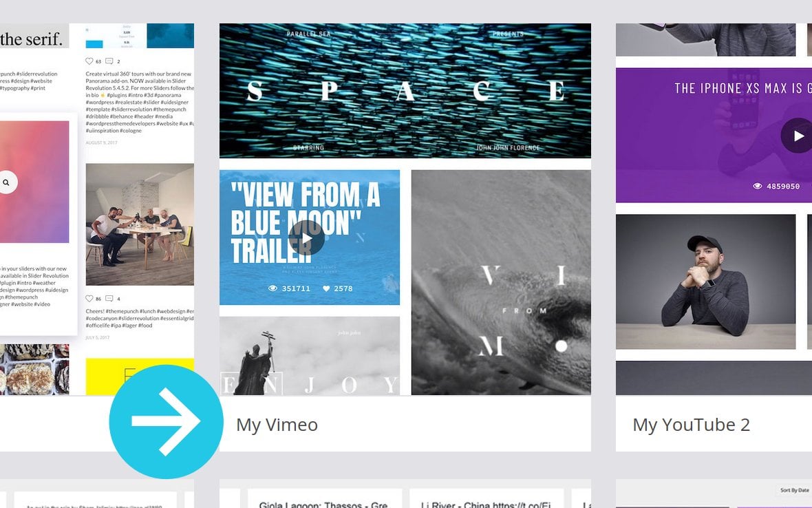Click the magnifier icon on gradient image
The width and height of the screenshot is (812, 508).
(6, 182)
